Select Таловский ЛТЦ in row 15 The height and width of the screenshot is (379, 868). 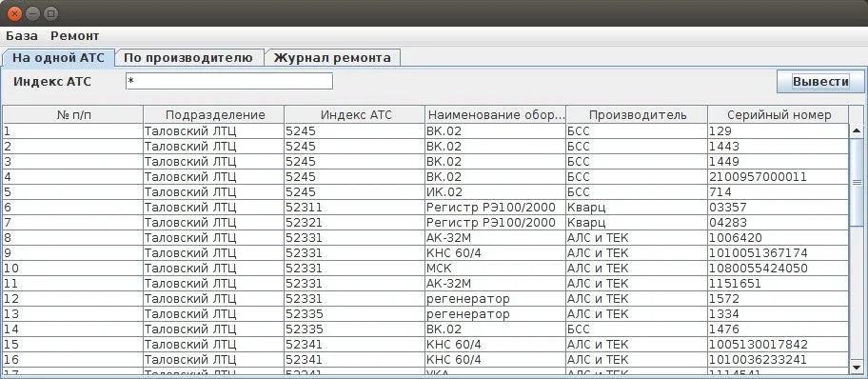[x=214, y=345]
